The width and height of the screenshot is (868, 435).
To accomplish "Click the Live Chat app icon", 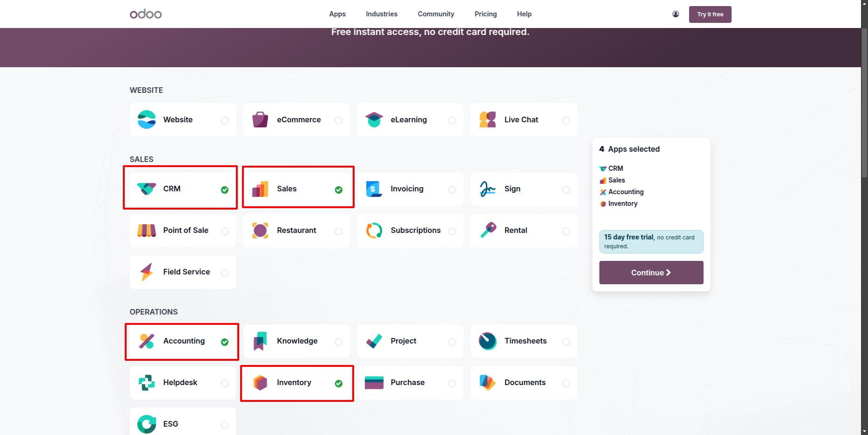I will pos(488,119).
